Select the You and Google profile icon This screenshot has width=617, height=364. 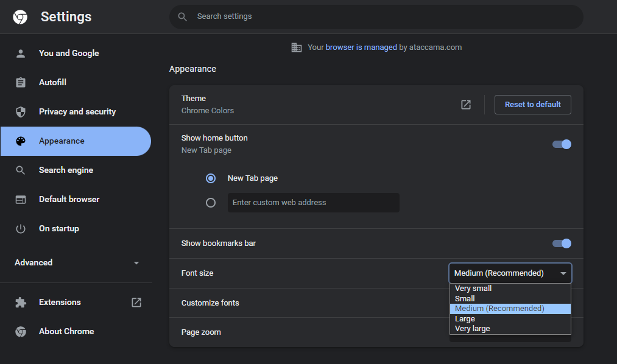(x=21, y=53)
